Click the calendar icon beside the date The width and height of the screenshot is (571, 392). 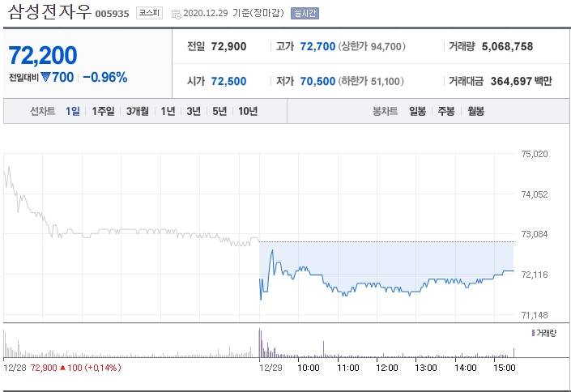tap(177, 15)
